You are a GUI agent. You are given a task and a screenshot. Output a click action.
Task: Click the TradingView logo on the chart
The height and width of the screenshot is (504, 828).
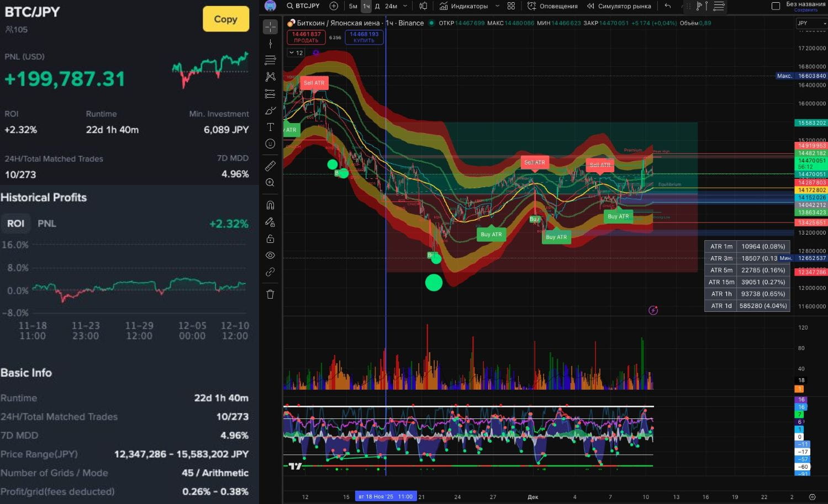(x=296, y=466)
